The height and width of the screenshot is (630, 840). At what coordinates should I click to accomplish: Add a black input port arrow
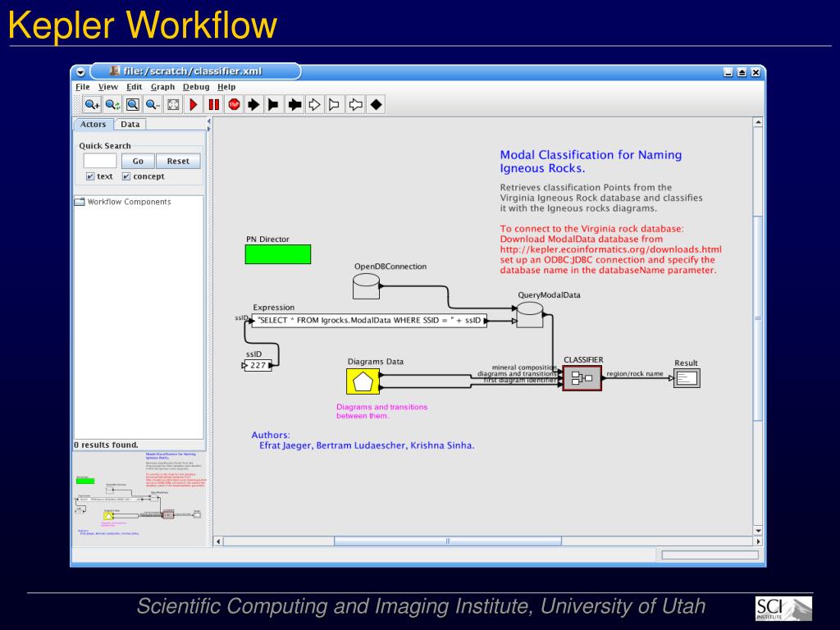tap(254, 104)
